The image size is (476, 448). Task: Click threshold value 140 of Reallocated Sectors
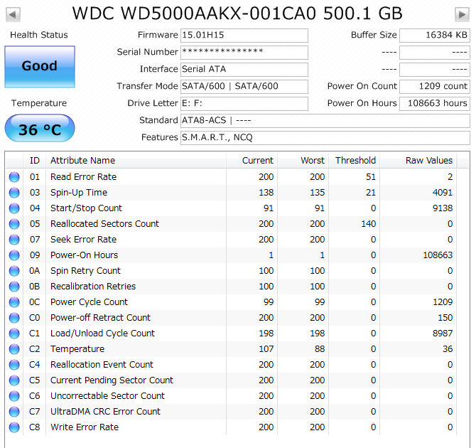tap(369, 224)
